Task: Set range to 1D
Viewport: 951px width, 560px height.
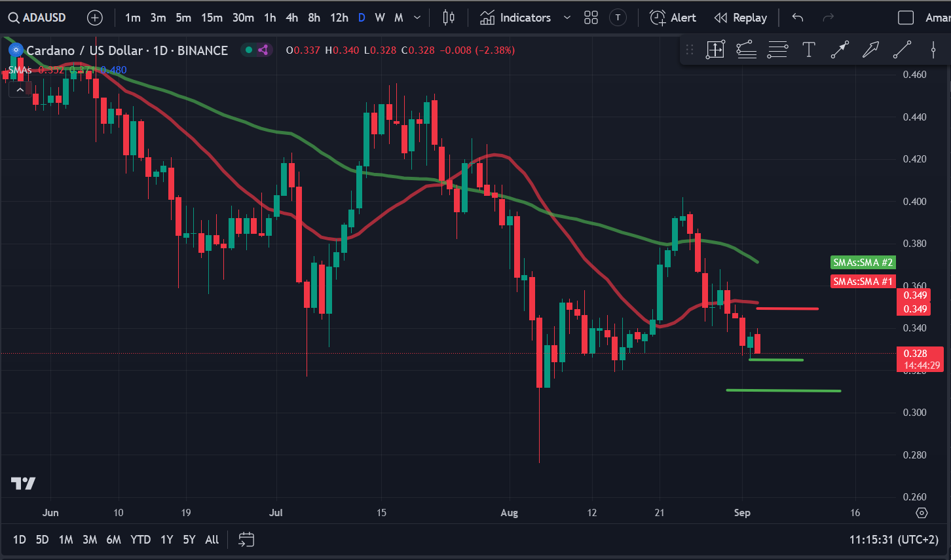Action: (20, 540)
